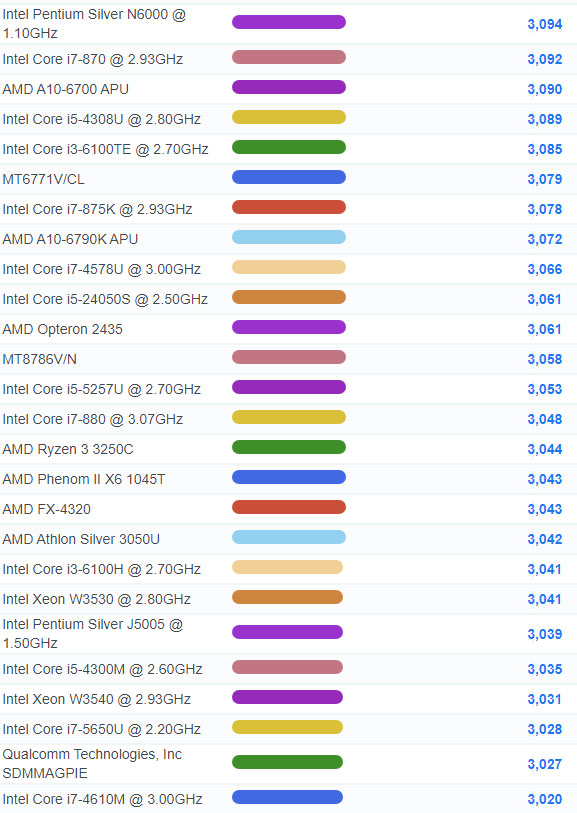This screenshot has width=577, height=813.
Task: Click score 3,085
Action: tap(545, 149)
